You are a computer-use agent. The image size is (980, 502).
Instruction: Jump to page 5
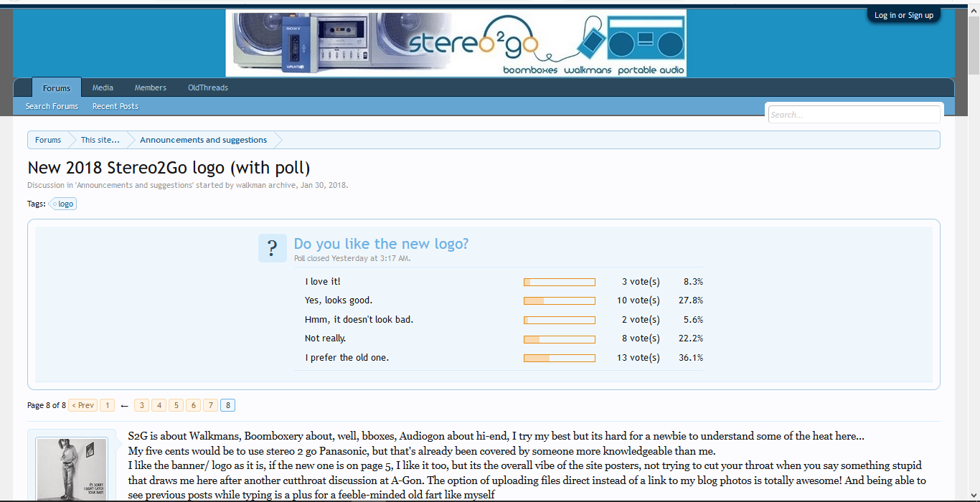pos(176,405)
